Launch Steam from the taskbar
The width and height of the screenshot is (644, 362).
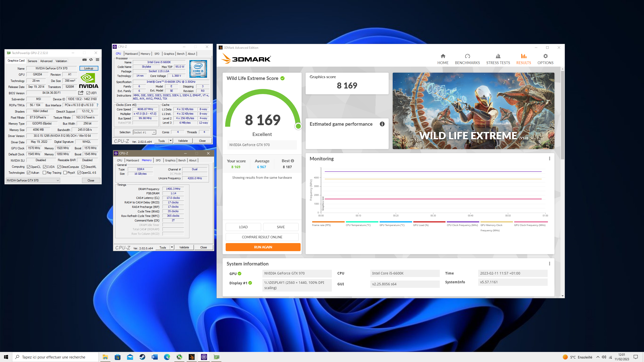click(142, 357)
